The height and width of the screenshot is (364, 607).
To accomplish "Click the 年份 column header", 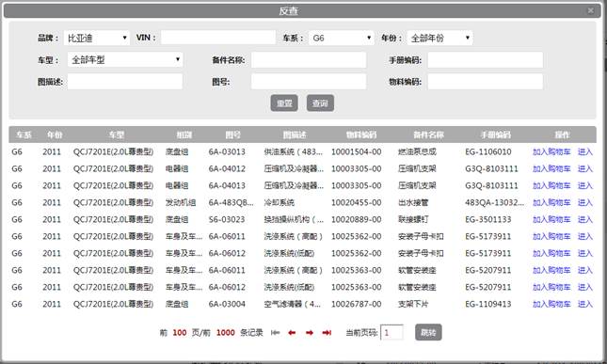I will (x=55, y=135).
